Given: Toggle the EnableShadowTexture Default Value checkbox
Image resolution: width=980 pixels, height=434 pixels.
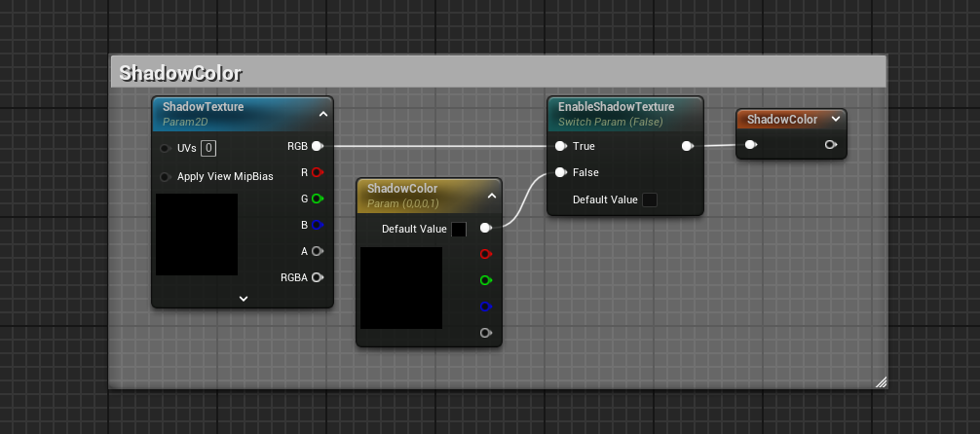Looking at the screenshot, I should pyautogui.click(x=650, y=199).
